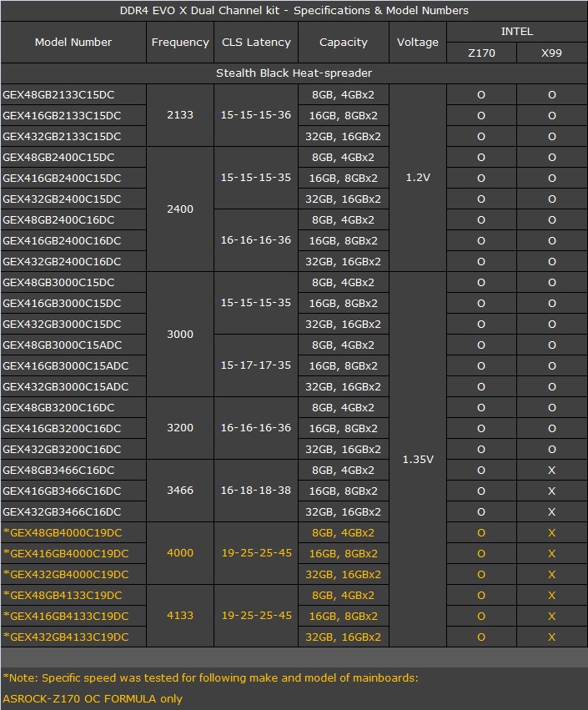The width and height of the screenshot is (588, 710).
Task: Click the Voltage column header
Action: (418, 43)
